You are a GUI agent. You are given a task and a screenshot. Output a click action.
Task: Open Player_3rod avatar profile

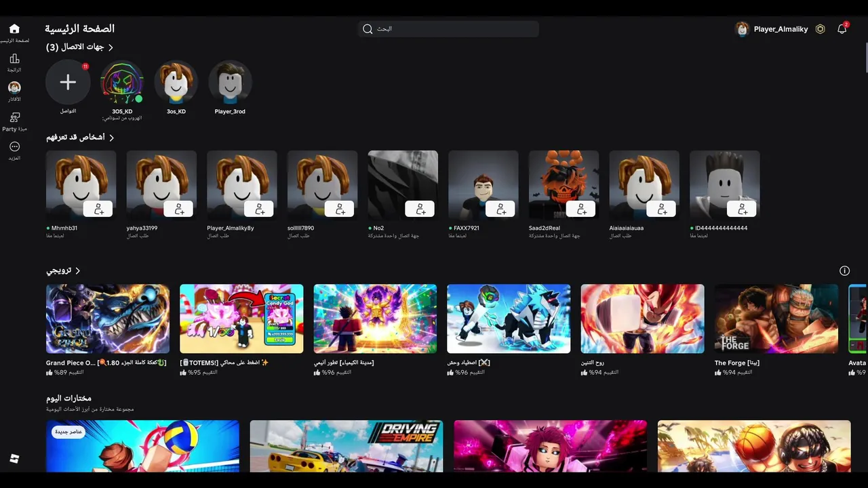[230, 82]
